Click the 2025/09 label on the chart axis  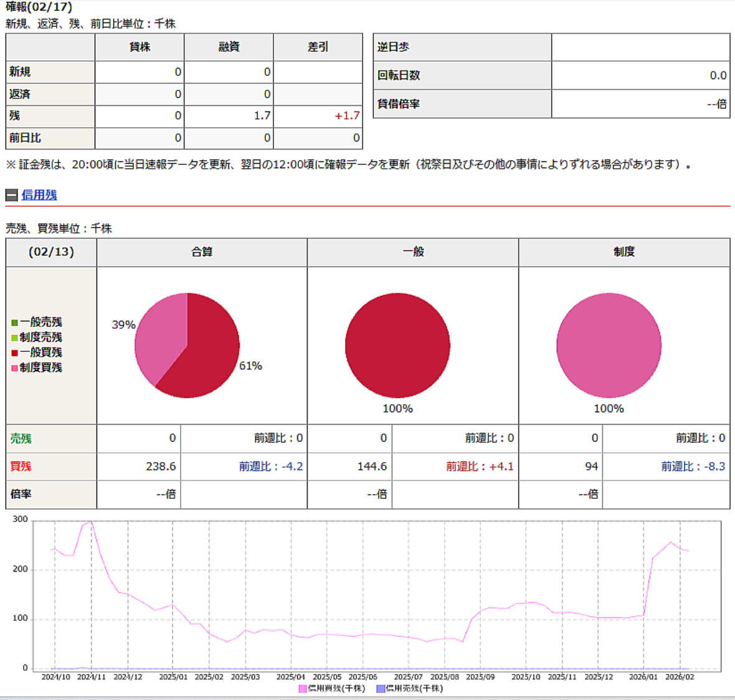pos(480,677)
